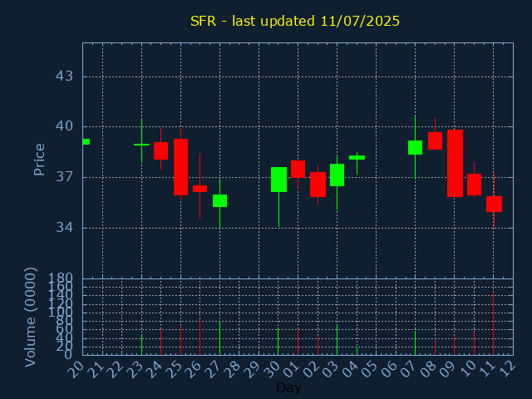Click price tick label 43
This screenshot has height=399, width=532.
[x=64, y=76]
